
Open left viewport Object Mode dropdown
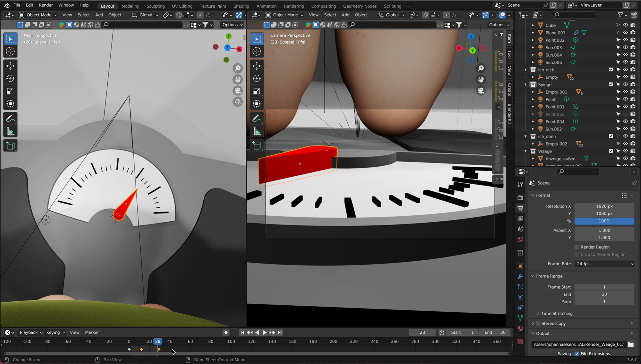point(38,15)
